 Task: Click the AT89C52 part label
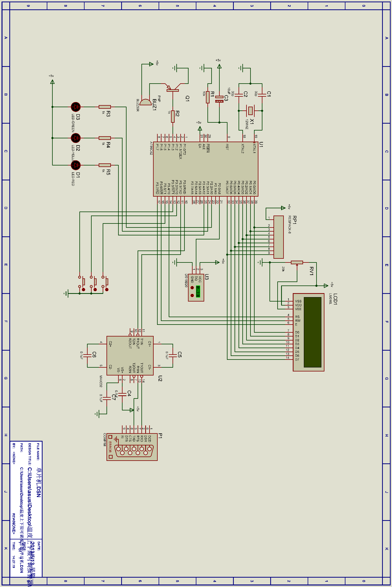(151, 148)
